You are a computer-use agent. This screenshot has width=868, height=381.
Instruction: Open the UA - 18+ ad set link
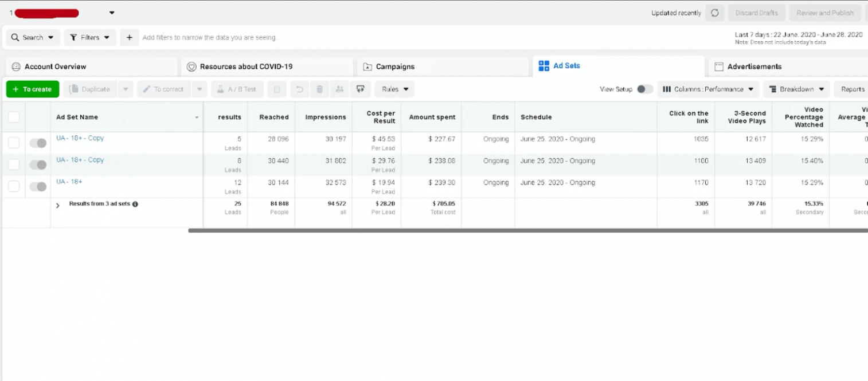[x=69, y=182]
